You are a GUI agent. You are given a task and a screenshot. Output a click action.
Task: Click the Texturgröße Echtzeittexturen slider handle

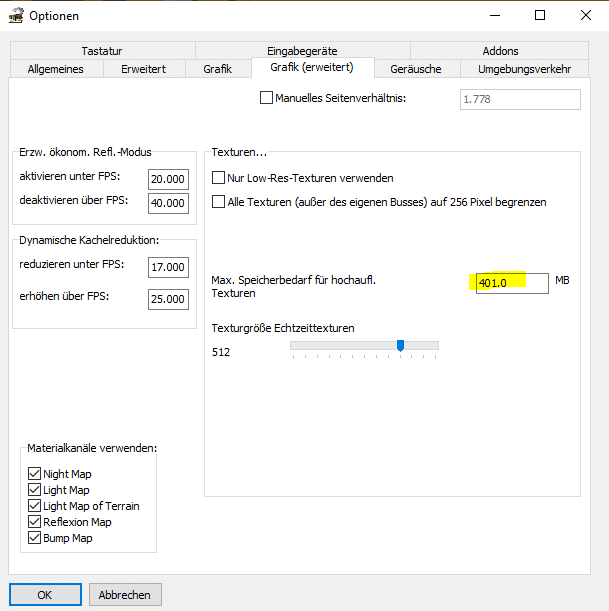coord(400,345)
